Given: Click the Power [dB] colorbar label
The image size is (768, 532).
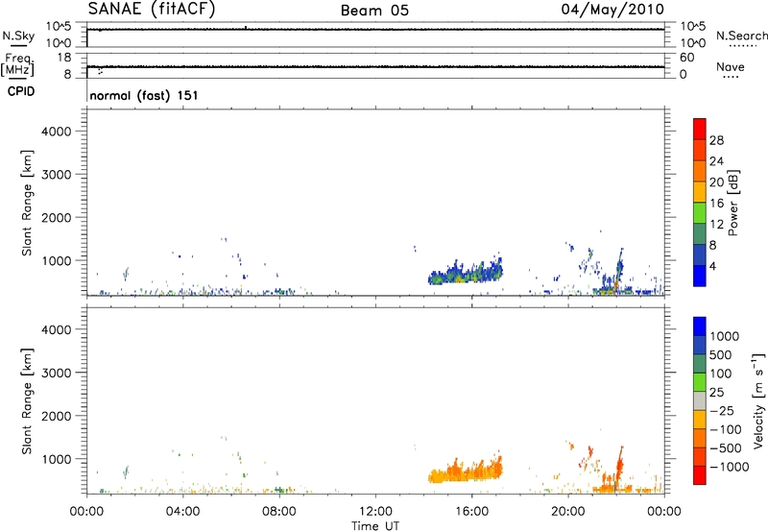Looking at the screenshot, I should 732,203.
